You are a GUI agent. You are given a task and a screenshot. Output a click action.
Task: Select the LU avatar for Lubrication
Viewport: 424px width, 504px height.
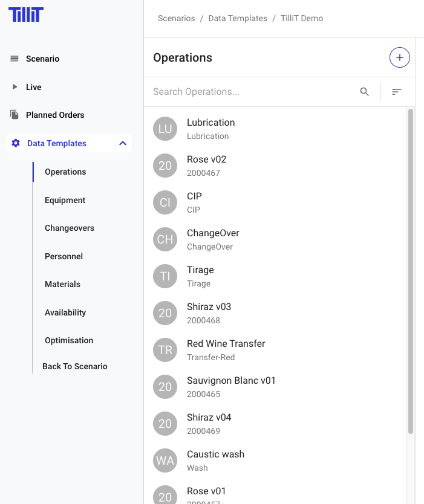coord(165,129)
